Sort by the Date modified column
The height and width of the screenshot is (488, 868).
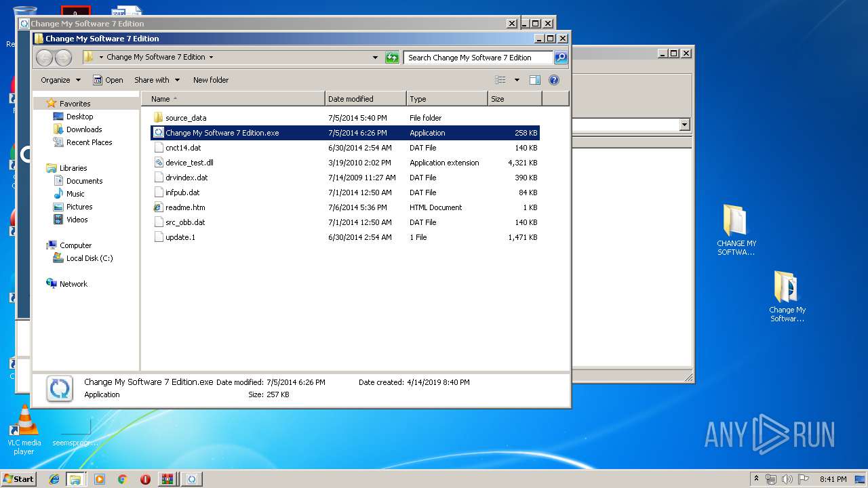pyautogui.click(x=366, y=99)
